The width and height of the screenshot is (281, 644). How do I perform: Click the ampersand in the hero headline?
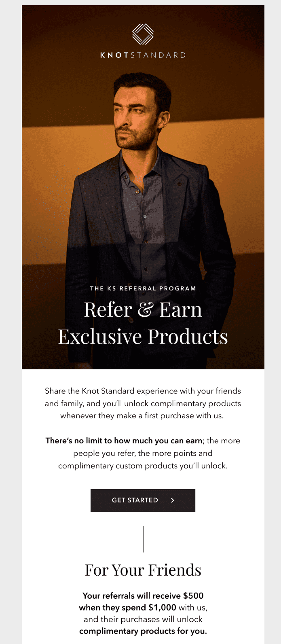click(x=145, y=310)
